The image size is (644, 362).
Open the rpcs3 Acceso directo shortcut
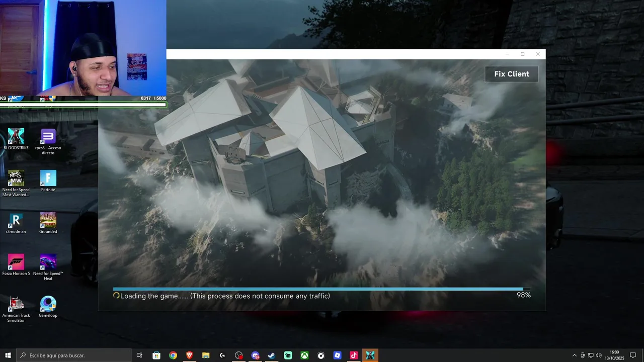pos(48,142)
